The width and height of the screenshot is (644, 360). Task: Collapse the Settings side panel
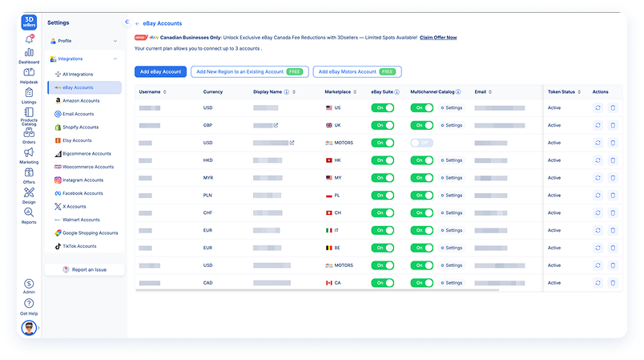pos(127,22)
